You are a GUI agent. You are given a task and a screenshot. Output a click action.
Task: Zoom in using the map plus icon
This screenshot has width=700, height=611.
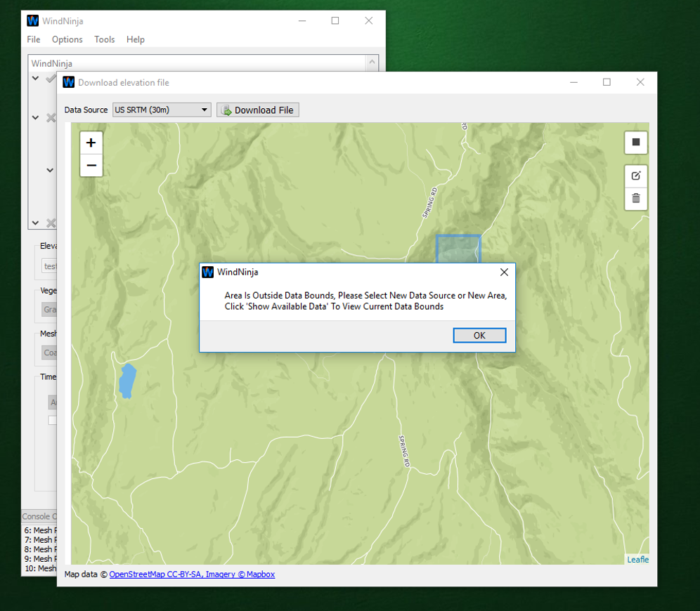click(x=91, y=142)
